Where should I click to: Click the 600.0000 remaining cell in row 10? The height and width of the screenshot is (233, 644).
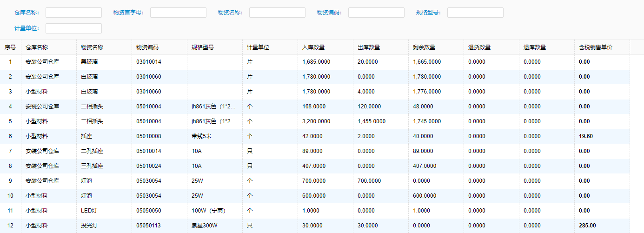pyautogui.click(x=425, y=196)
